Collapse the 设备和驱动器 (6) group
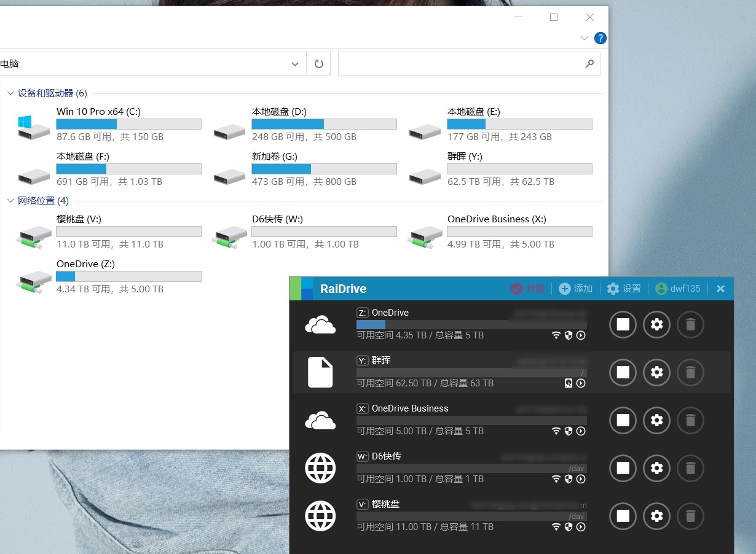The height and width of the screenshot is (554, 756). pos(10,93)
